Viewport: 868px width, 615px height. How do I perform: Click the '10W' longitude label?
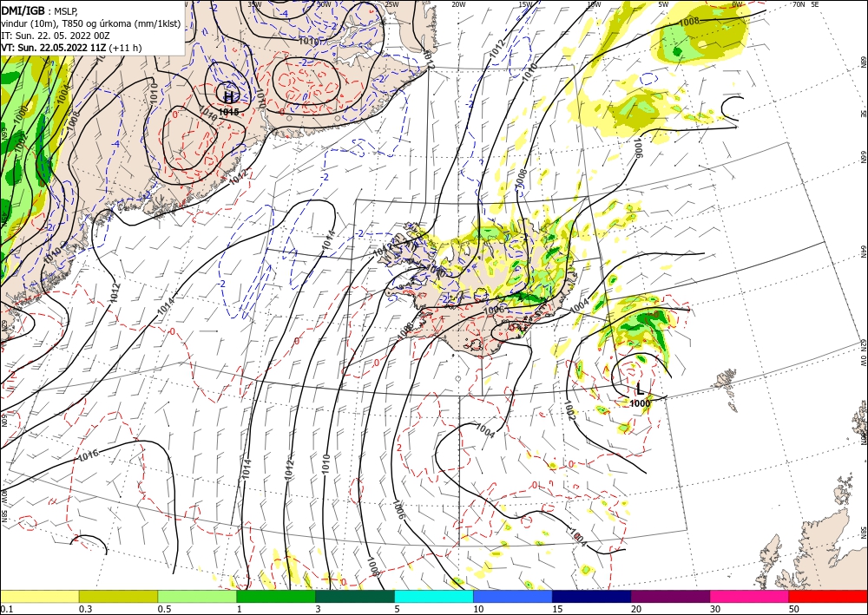594,4
